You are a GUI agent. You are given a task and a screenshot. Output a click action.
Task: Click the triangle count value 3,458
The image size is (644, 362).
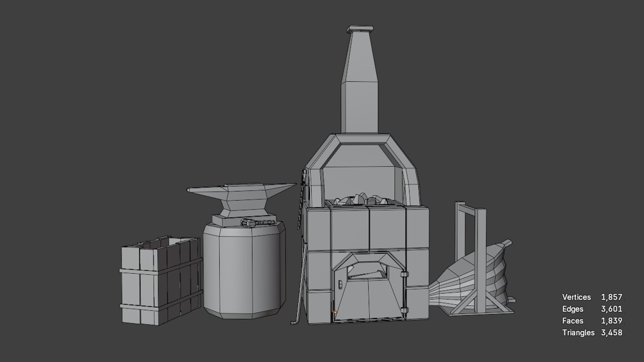coord(611,333)
